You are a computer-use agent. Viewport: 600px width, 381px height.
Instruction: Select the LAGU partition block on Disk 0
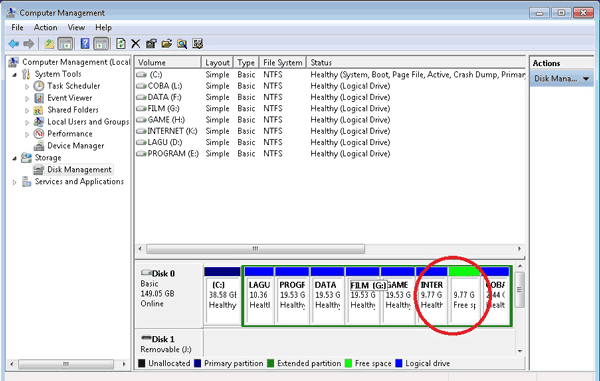[x=259, y=296]
